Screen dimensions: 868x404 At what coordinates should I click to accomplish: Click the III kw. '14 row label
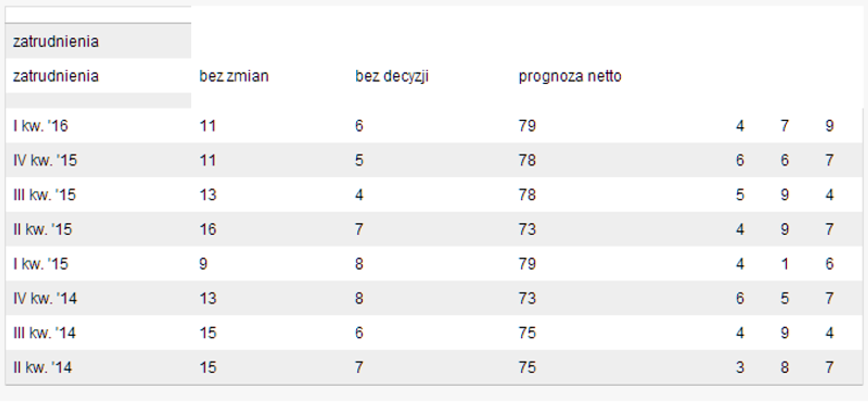pos(44,333)
